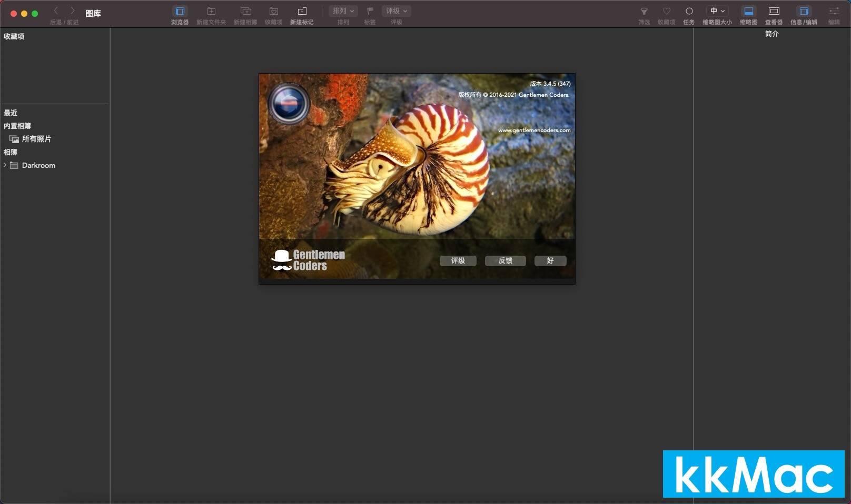
Task: Click the lens app icon in dialog
Action: click(x=288, y=103)
